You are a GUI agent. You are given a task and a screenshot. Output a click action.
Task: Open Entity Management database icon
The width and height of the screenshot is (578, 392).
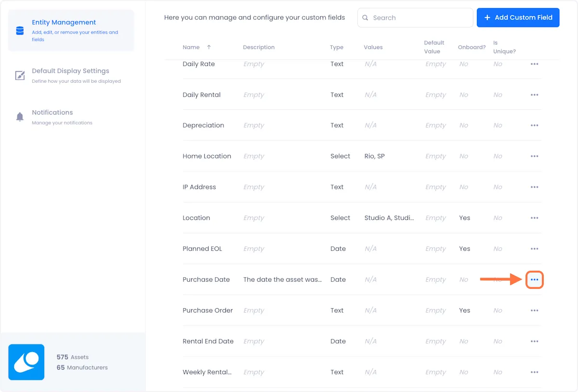[20, 30]
